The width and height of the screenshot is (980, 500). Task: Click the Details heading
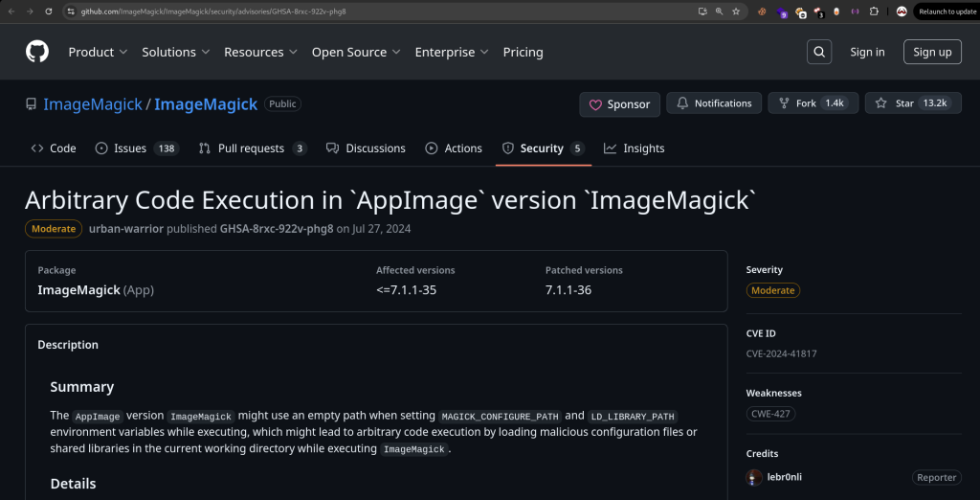(73, 484)
